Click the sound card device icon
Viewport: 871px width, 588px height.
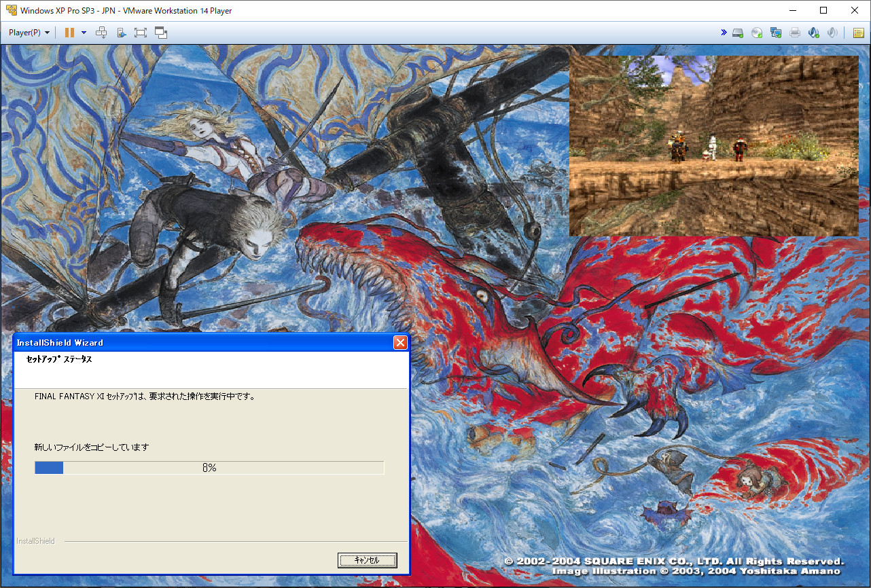coord(814,33)
